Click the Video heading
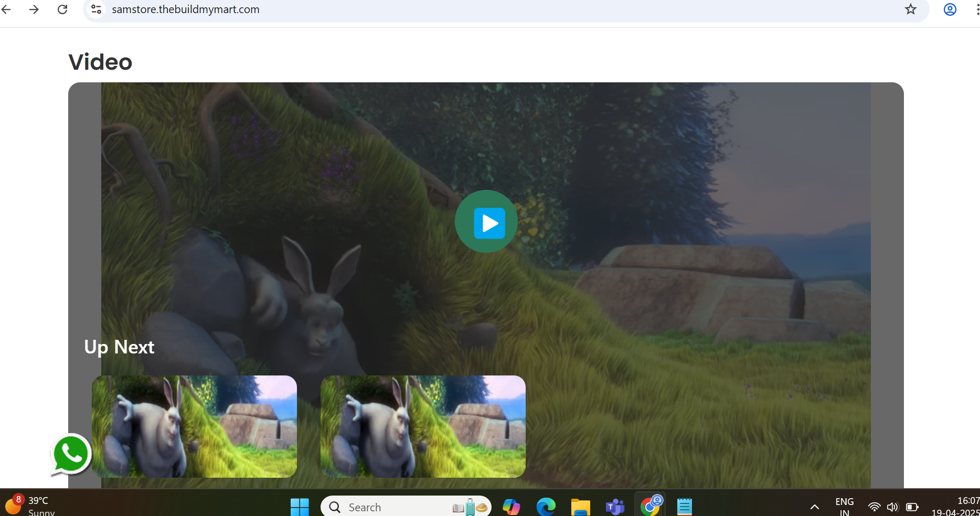The height and width of the screenshot is (516, 980). pyautogui.click(x=100, y=62)
